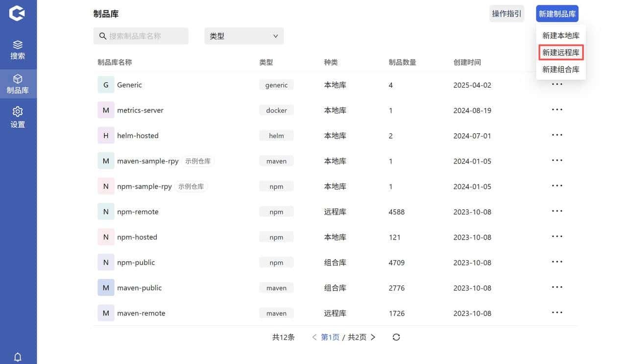This screenshot has width=627, height=364.
Task: Open the actions menu for Generic repository
Action: pos(557,84)
